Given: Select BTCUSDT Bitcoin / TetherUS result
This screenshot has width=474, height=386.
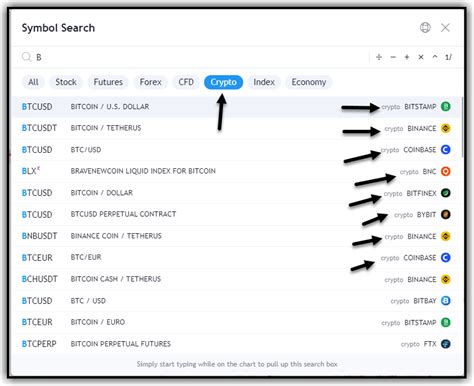Looking at the screenshot, I should click(x=236, y=128).
